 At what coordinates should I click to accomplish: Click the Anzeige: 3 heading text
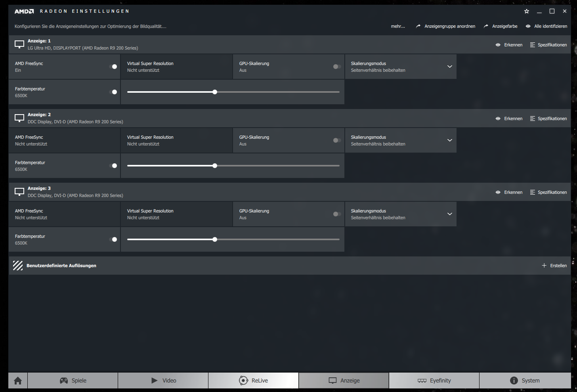click(x=39, y=188)
